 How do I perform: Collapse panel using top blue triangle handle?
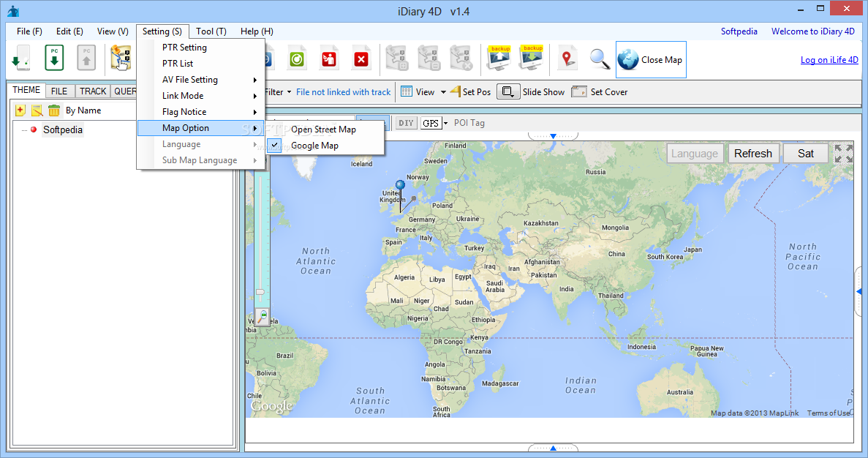tap(553, 135)
